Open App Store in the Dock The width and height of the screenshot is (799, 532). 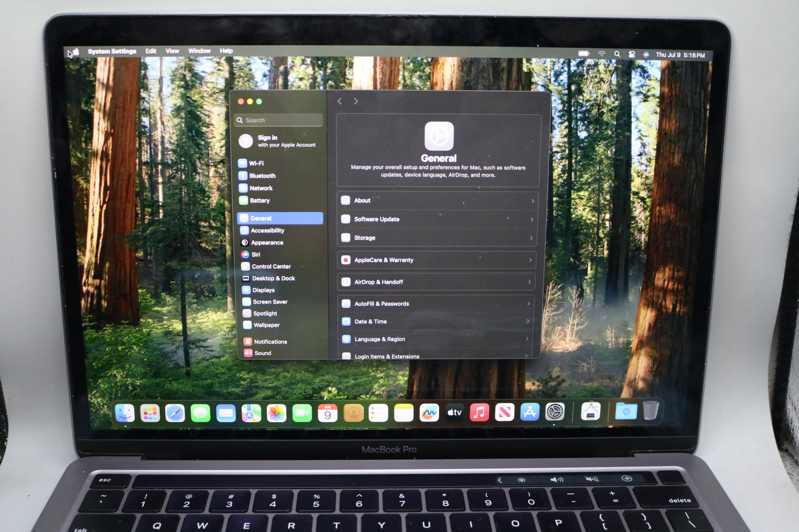(530, 412)
